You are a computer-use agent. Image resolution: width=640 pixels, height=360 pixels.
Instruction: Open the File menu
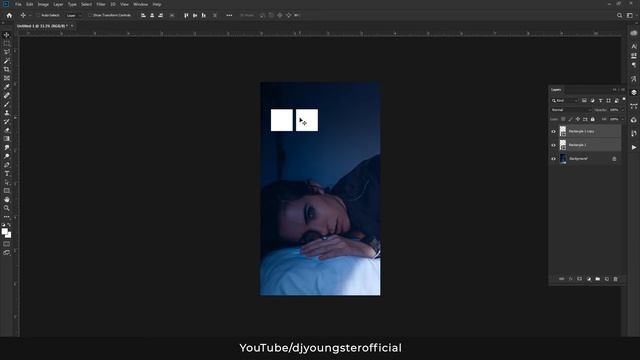[x=18, y=4]
